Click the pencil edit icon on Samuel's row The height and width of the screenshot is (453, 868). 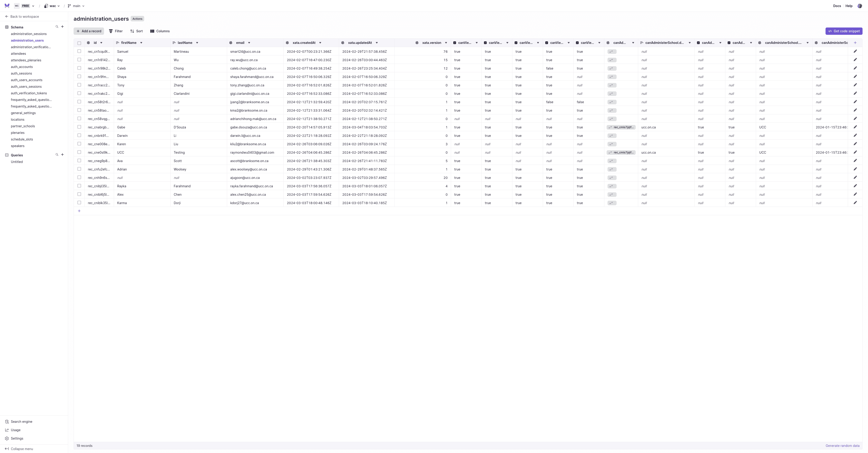pos(855,51)
